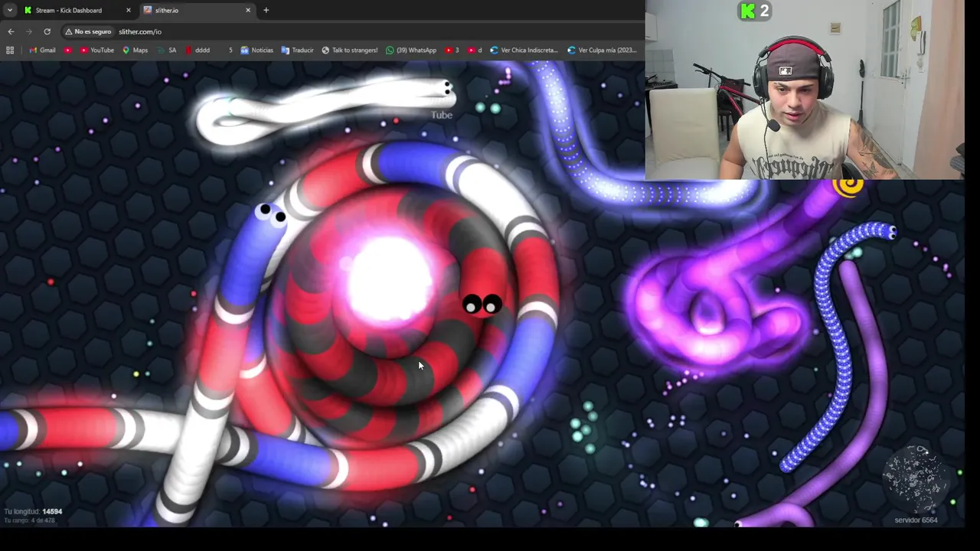Open the Talk to strangers! bookmark
980x551 pixels.
click(349, 50)
